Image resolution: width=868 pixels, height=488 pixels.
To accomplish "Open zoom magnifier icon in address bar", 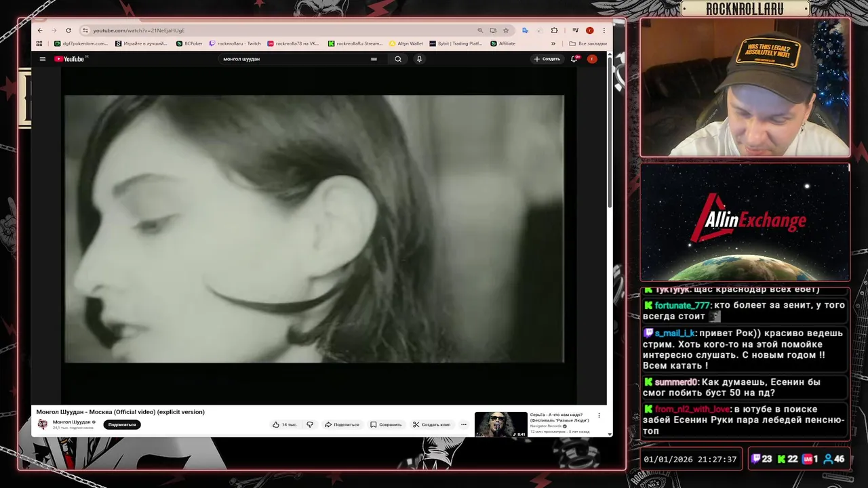I will pos(480,30).
